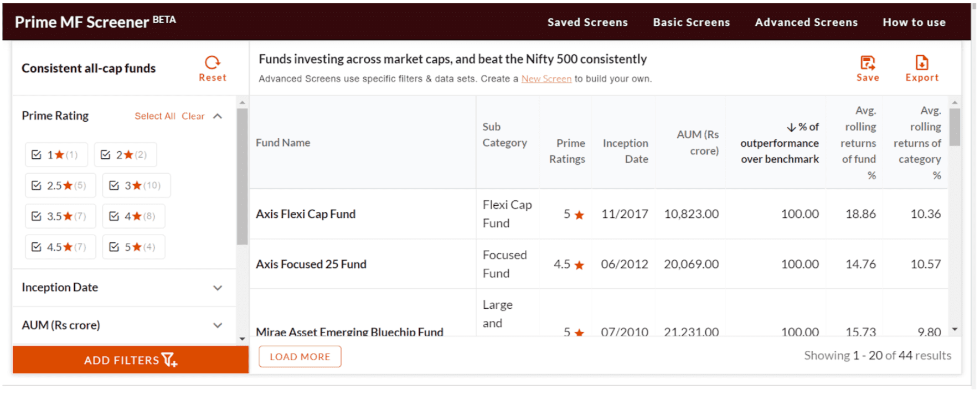
Task: Toggle the 4 star rating checkbox
Action: pyautogui.click(x=114, y=216)
